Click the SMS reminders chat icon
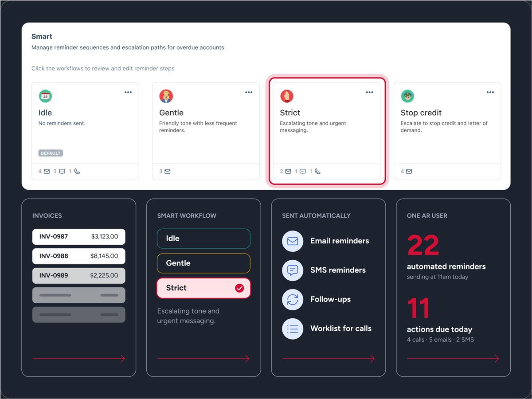This screenshot has height=399, width=532. pos(293,270)
